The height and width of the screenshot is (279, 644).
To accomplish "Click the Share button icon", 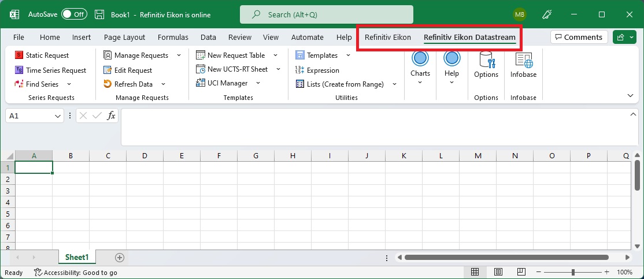I will point(620,38).
